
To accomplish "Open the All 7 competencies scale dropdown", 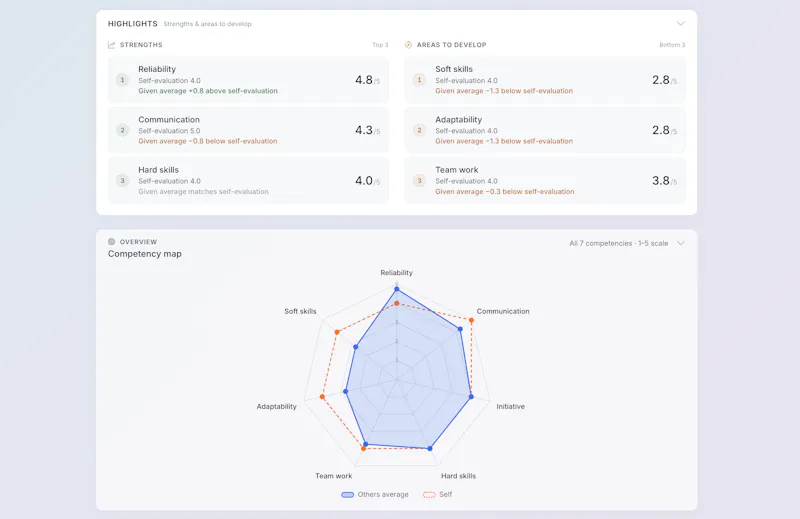I will (x=627, y=243).
